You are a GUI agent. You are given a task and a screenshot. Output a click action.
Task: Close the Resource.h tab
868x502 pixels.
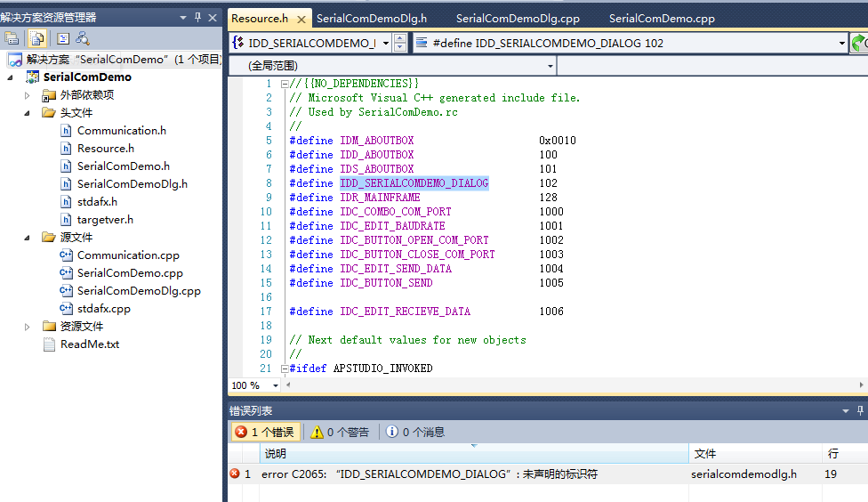(x=301, y=20)
